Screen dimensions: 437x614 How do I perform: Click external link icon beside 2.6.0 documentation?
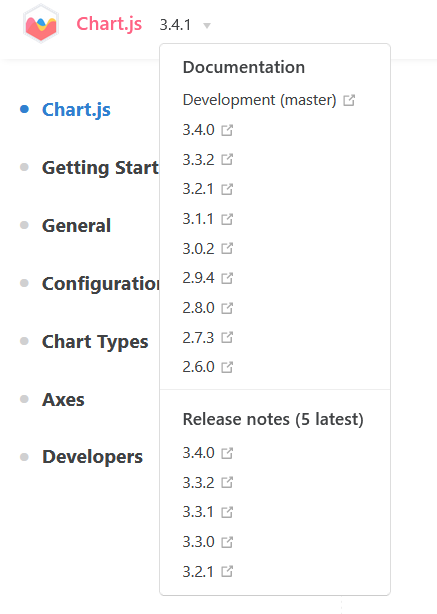click(x=227, y=367)
